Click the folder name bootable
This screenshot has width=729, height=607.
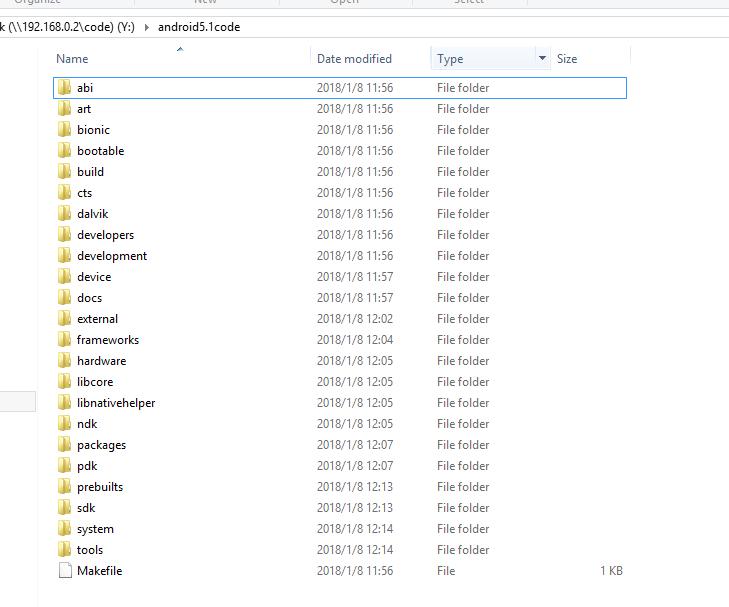[x=100, y=151]
